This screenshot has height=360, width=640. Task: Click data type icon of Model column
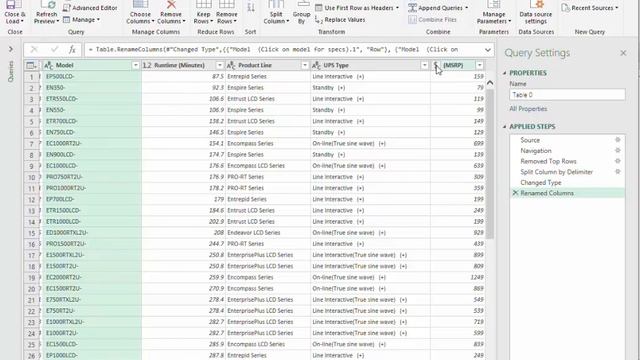click(x=49, y=65)
